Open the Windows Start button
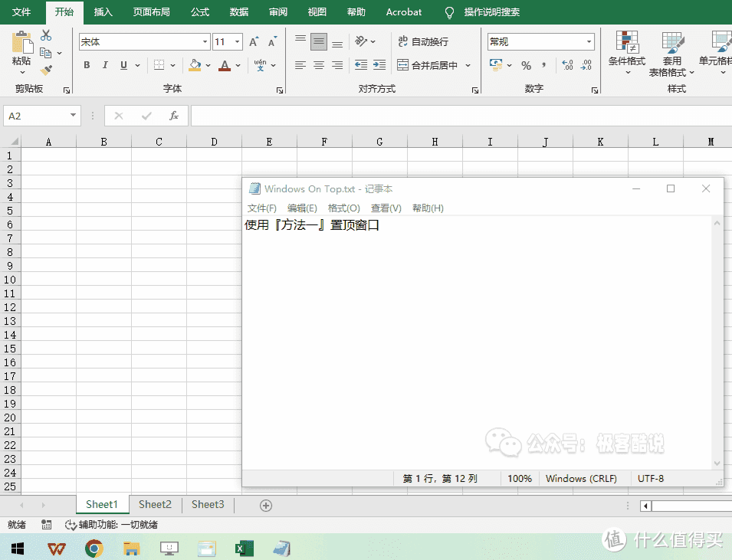This screenshot has height=560, width=732. click(18, 549)
